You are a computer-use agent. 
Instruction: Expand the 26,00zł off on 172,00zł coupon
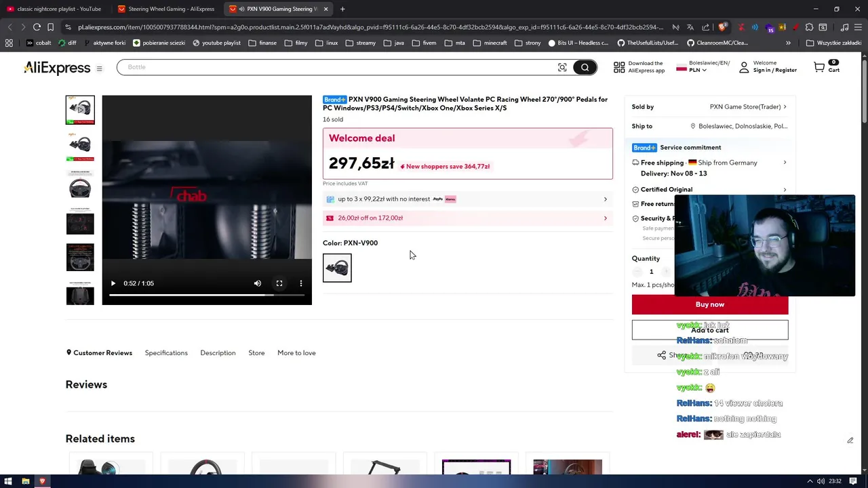point(468,218)
